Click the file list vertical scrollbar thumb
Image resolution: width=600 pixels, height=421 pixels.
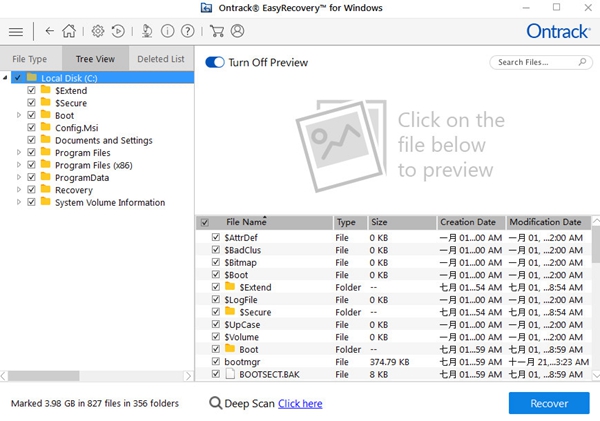pyautogui.click(x=596, y=245)
